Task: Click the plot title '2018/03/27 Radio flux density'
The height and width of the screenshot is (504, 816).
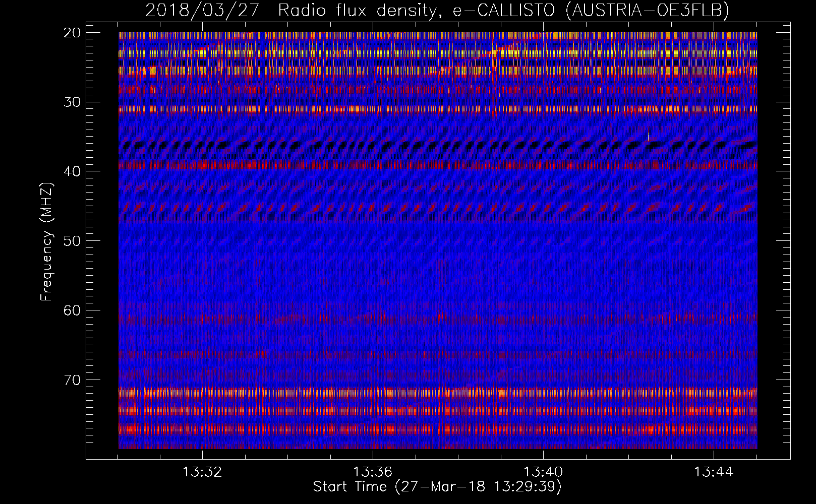Action: [x=437, y=10]
